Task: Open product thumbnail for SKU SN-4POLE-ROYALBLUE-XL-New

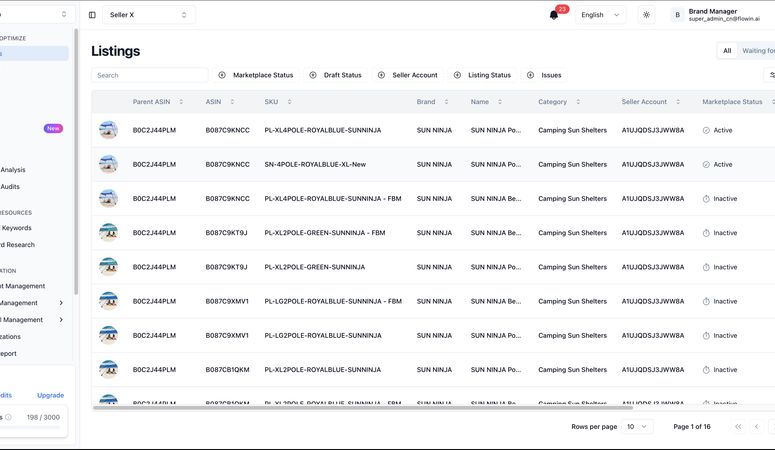Action: [108, 164]
